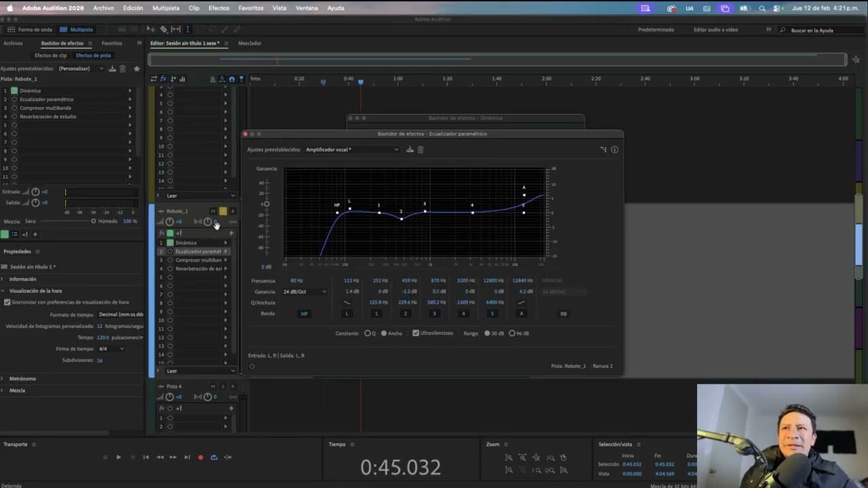The height and width of the screenshot is (488, 868).
Task: Toggle Sincronizar con preferencias de visualización checkbox
Action: coord(7,302)
